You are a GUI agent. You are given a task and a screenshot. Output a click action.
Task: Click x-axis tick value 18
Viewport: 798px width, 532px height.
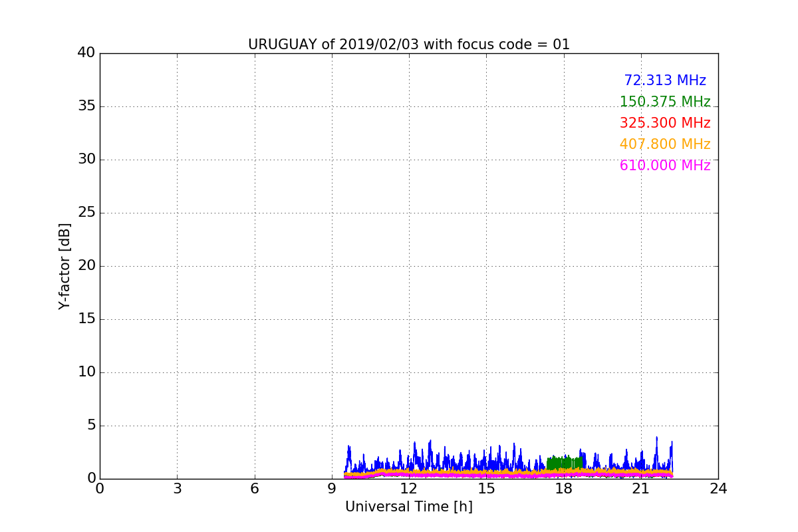click(x=563, y=488)
